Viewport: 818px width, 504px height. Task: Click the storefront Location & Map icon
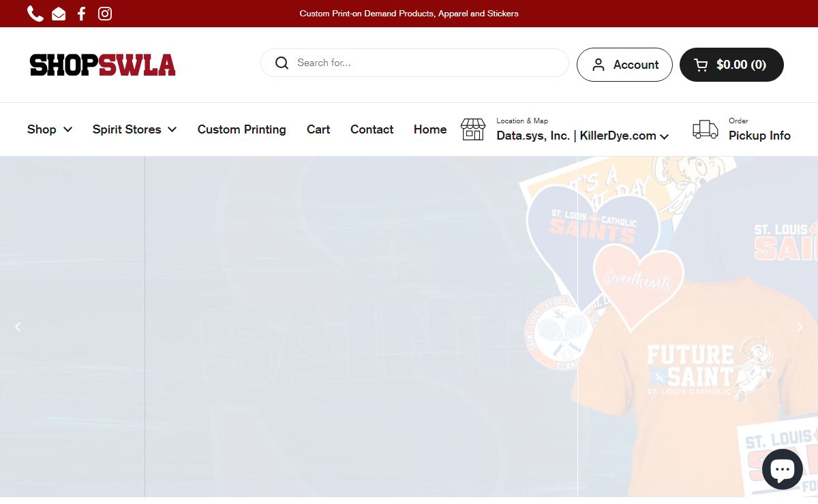coord(473,129)
